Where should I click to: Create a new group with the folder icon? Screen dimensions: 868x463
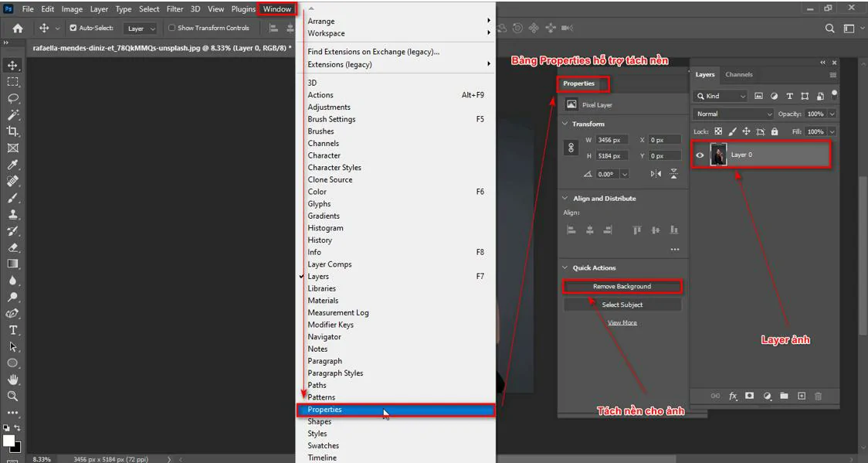[x=784, y=396]
